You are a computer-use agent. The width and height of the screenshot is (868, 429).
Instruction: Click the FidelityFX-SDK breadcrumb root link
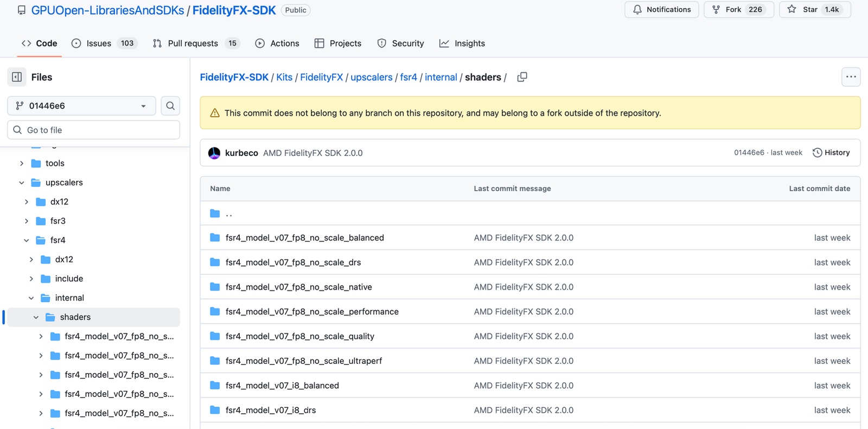coord(234,77)
